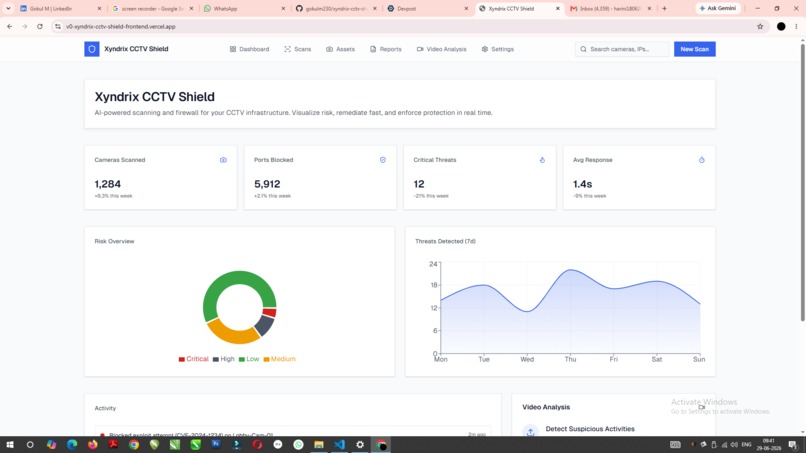Viewport: 806px width, 453px height.
Task: Go to the Scans section
Action: point(298,49)
